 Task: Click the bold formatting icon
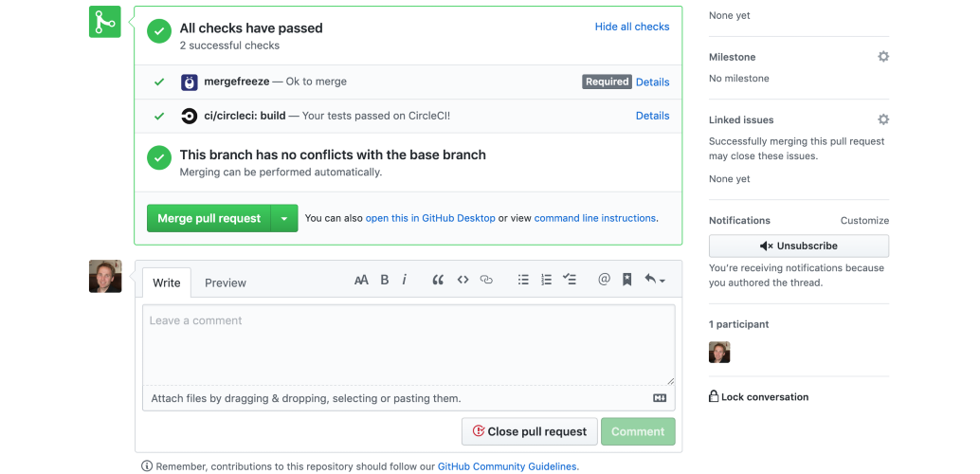point(385,280)
